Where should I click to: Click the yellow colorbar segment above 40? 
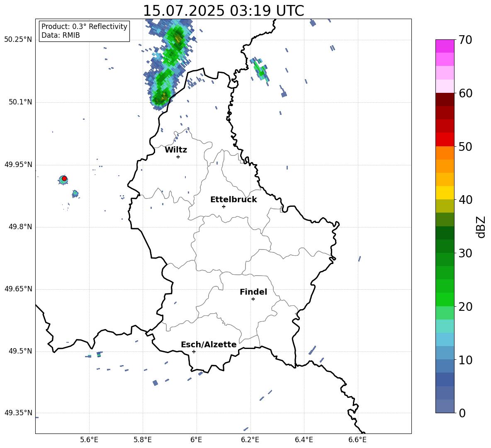(x=445, y=193)
